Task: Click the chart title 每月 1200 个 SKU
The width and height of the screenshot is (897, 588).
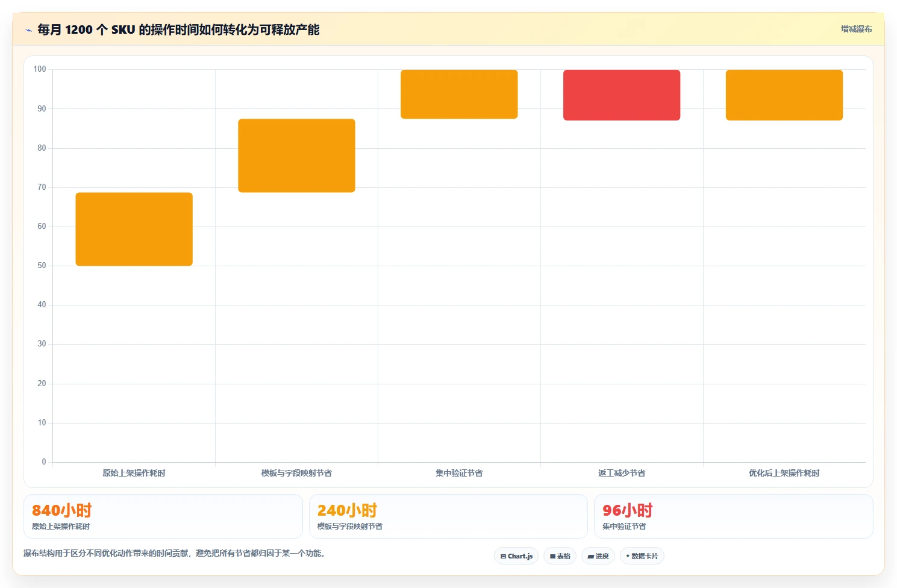Action: (178, 30)
